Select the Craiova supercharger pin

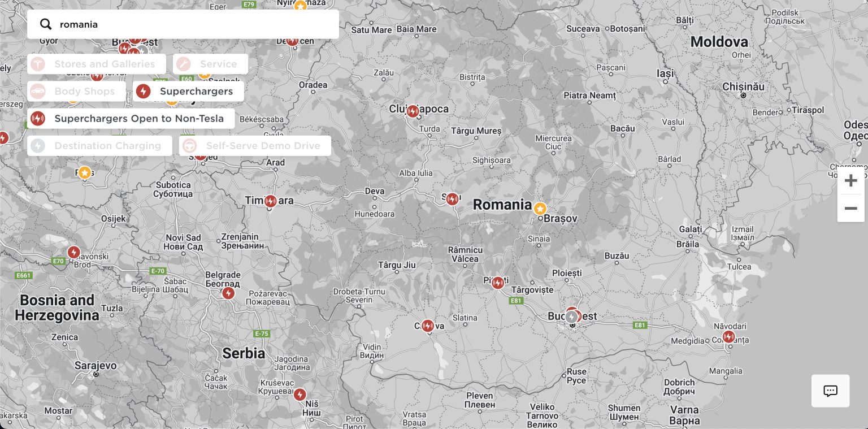point(428,326)
